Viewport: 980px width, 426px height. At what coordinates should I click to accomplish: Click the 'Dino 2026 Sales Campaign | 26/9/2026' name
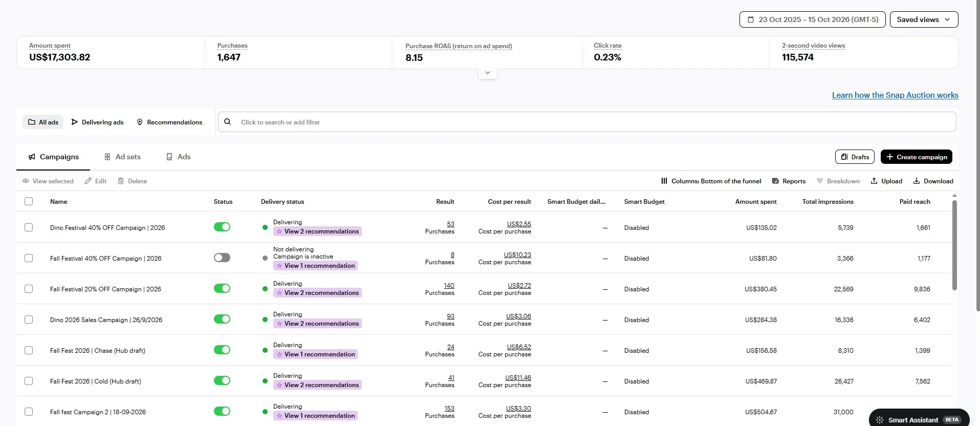(106, 320)
